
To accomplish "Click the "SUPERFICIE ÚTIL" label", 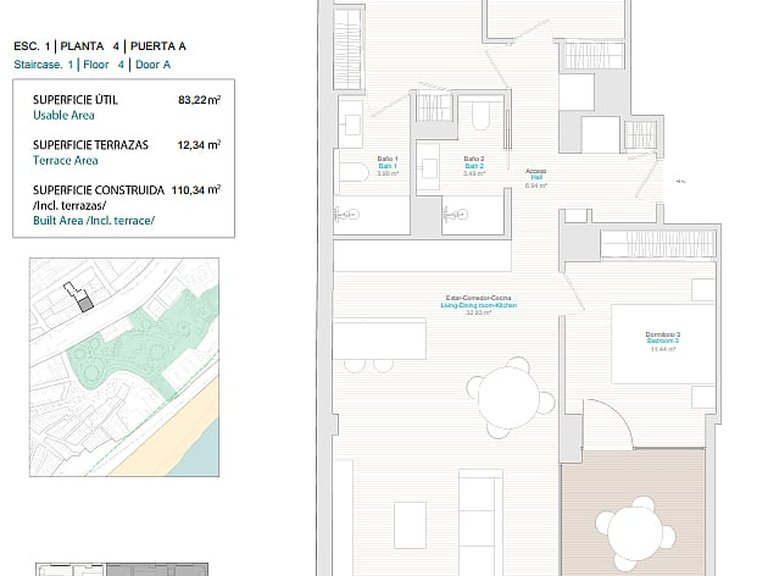I will click(75, 100).
